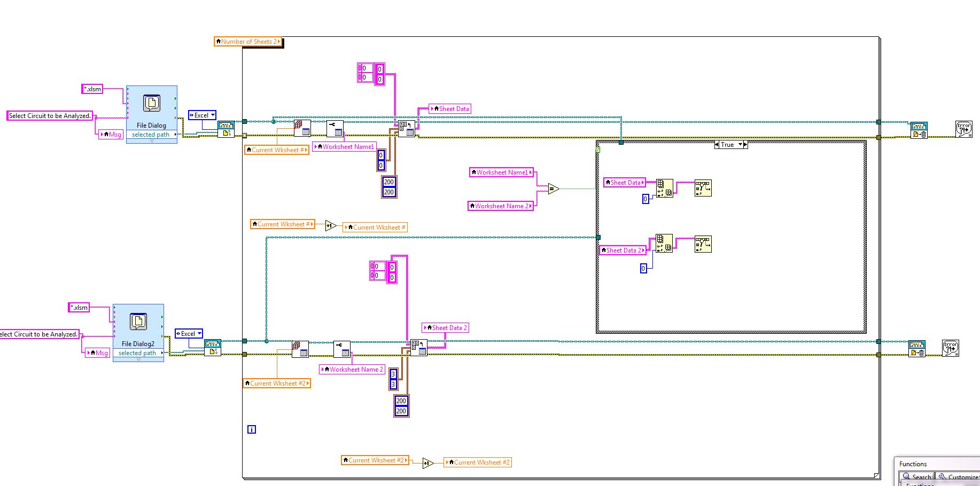980x486 pixels.
Task: Select the bottom *.xlsm string constant
Action: click(79, 308)
